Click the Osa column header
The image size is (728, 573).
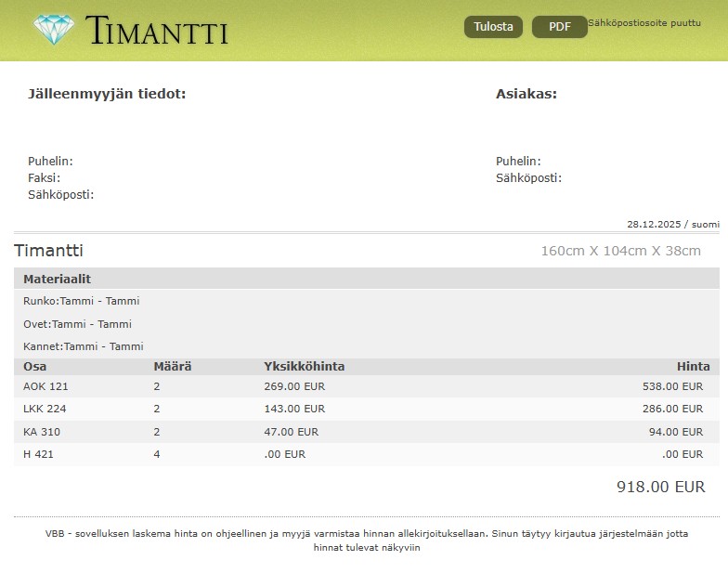click(34, 367)
